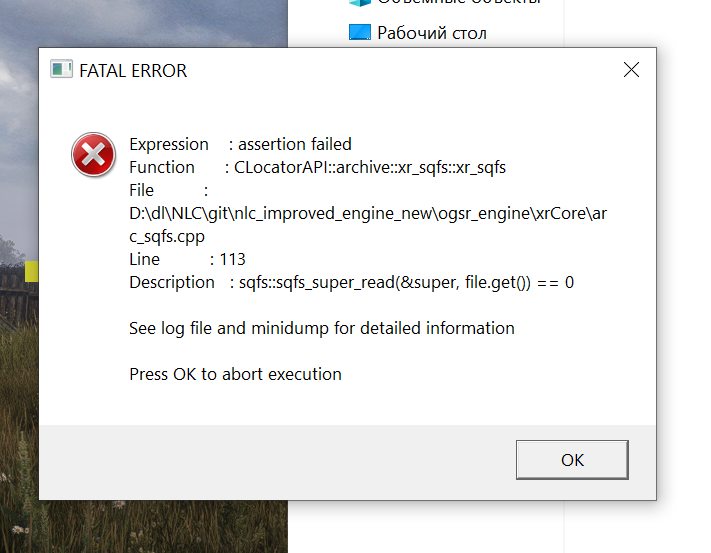This screenshot has width=711, height=553.
Task: Click the Expression assertion failed line
Action: pyautogui.click(x=240, y=144)
